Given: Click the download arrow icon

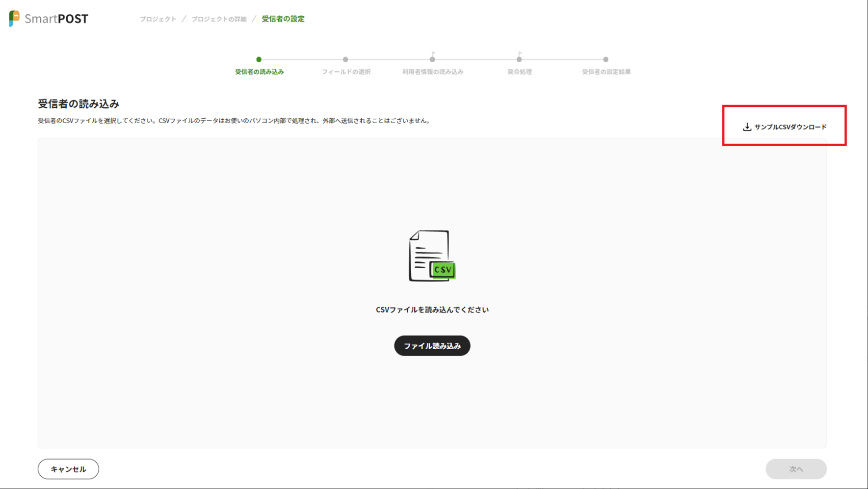Looking at the screenshot, I should [747, 127].
